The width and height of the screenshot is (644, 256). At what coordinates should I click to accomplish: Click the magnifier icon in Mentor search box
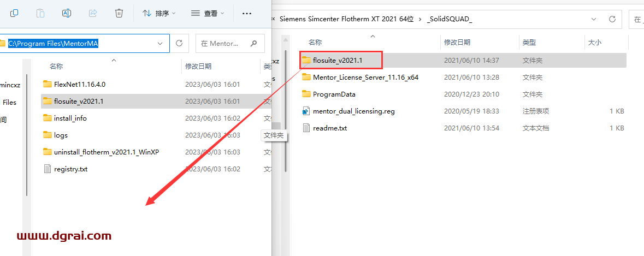254,43
